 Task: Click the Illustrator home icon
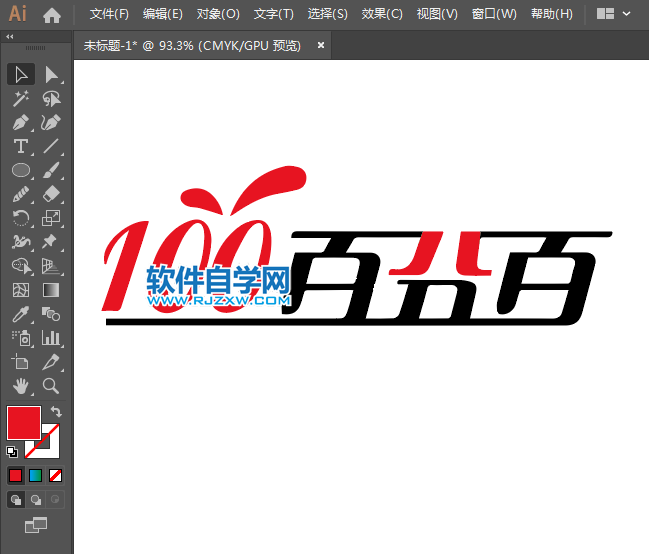(x=52, y=15)
